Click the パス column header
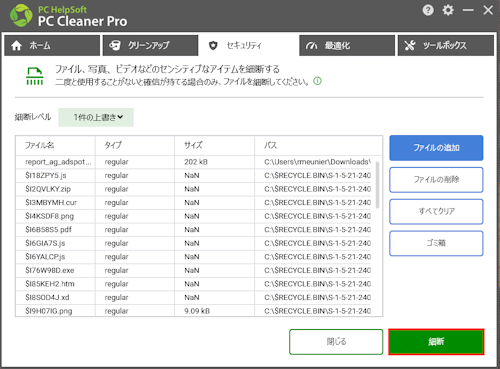500x369 pixels. pyautogui.click(x=318, y=145)
